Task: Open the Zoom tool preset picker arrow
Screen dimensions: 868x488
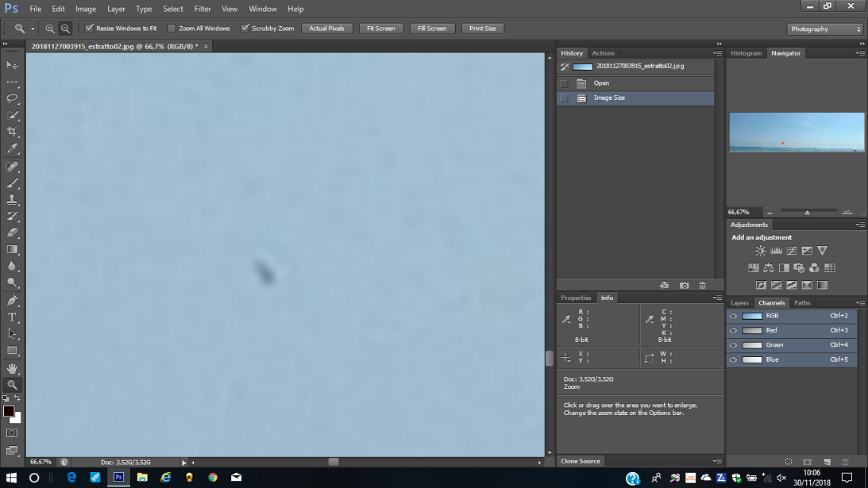Action: point(33,29)
